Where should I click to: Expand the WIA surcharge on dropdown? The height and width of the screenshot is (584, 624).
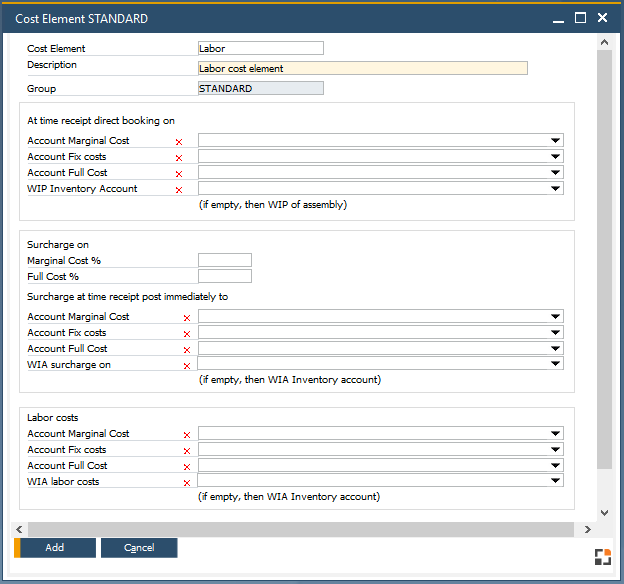pyautogui.click(x=555, y=365)
